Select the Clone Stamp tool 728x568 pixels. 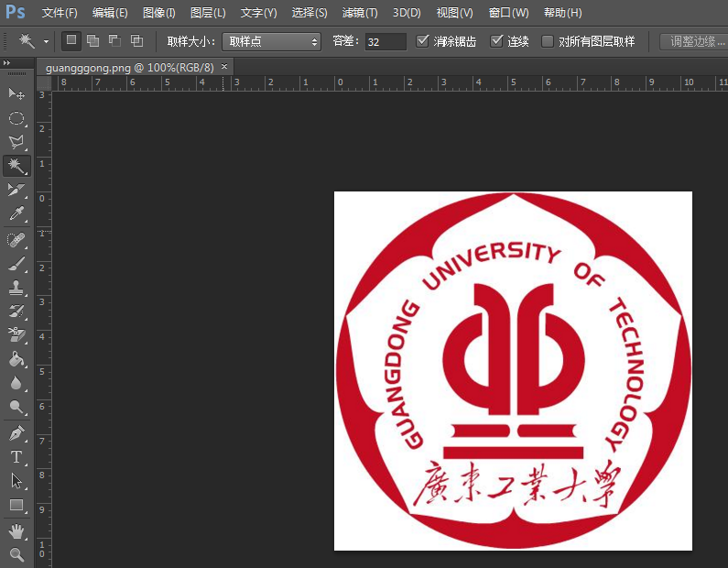[16, 288]
